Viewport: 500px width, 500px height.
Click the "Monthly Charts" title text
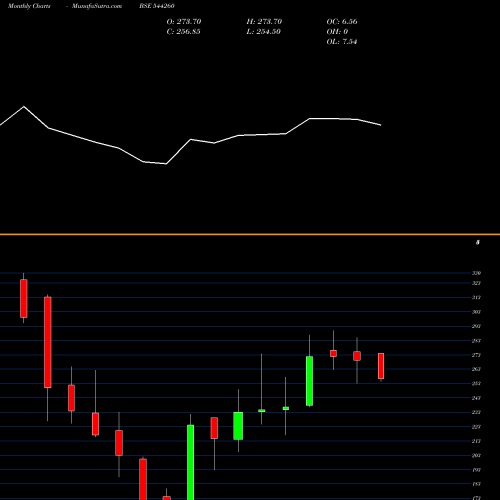[29, 6]
